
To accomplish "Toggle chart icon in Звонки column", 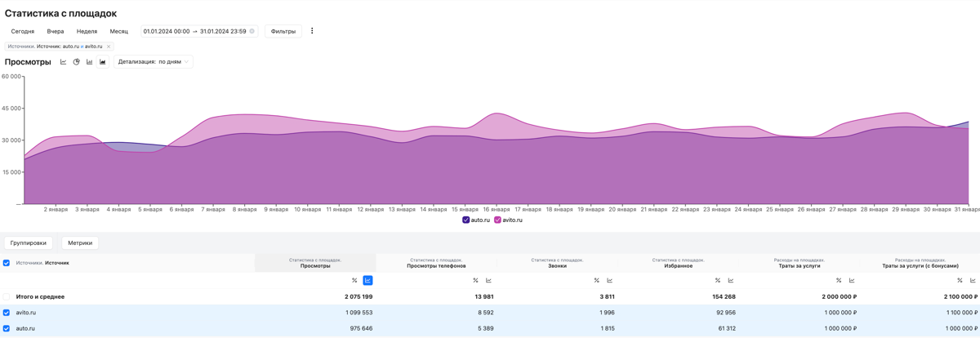I will coord(610,281).
